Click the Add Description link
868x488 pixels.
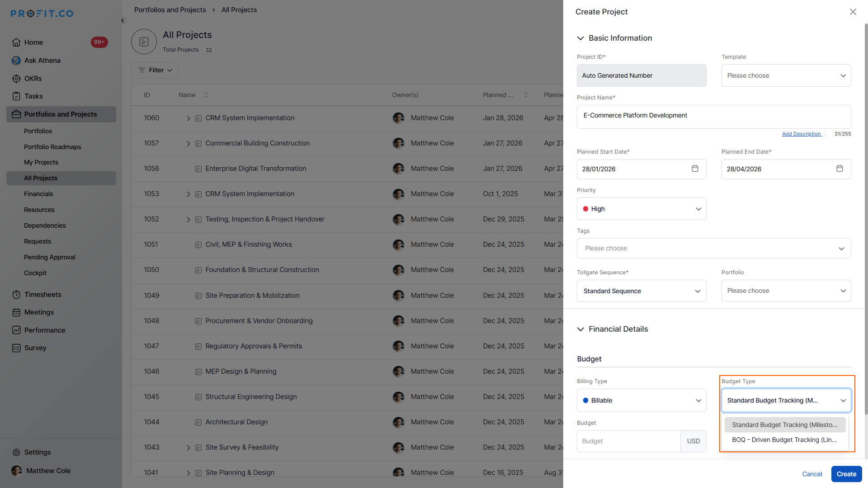coord(801,134)
